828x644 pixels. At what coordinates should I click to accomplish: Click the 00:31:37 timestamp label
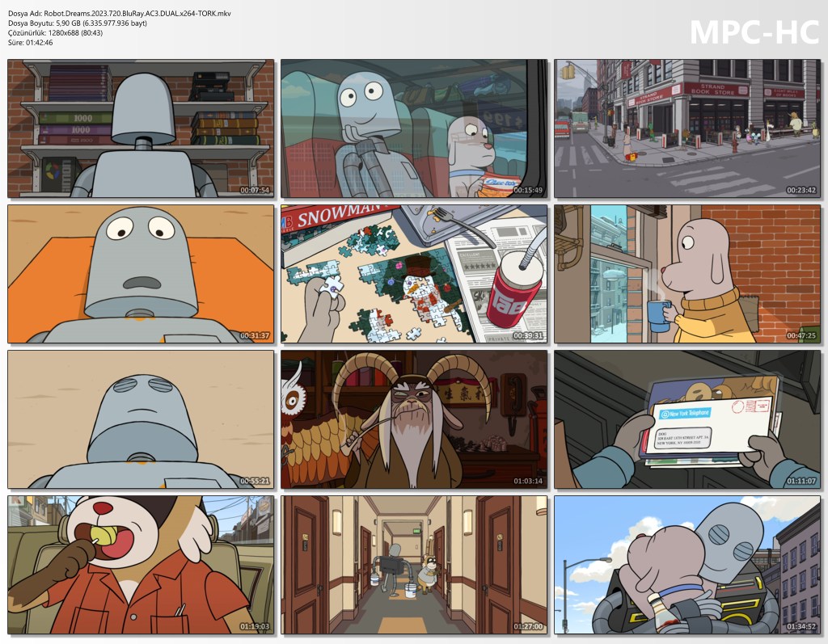[x=255, y=335]
